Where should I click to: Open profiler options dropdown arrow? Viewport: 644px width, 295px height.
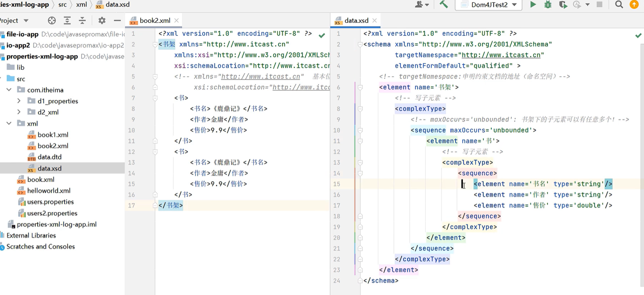(587, 5)
